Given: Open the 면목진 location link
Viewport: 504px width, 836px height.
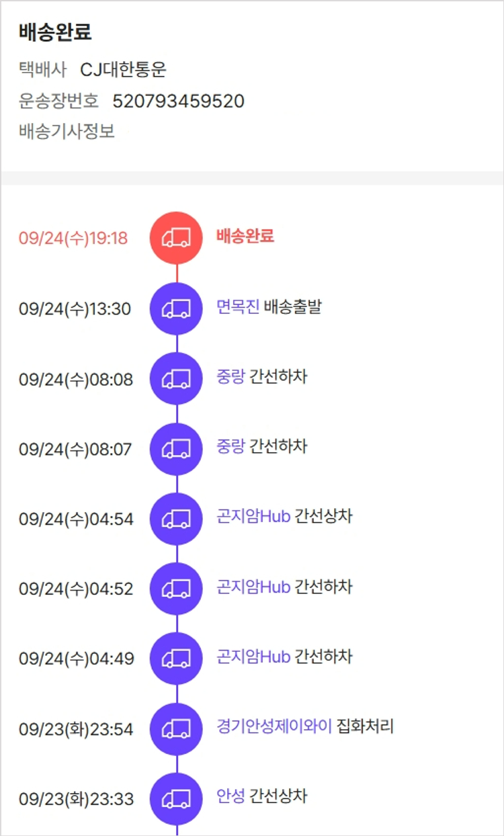Looking at the screenshot, I should (237, 307).
